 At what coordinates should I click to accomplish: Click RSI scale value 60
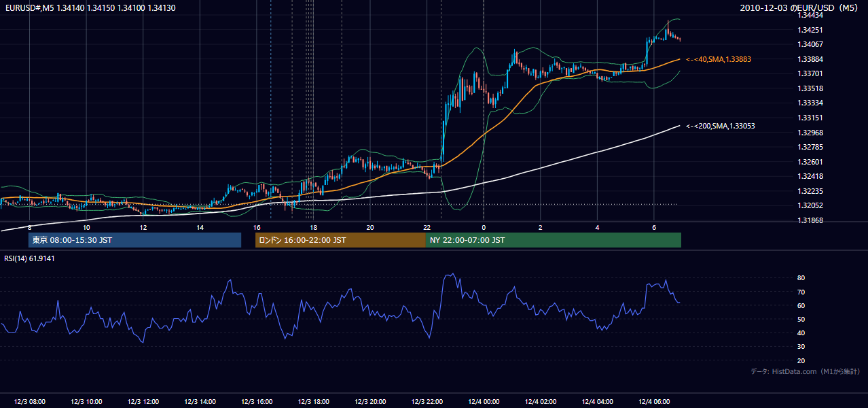801,305
